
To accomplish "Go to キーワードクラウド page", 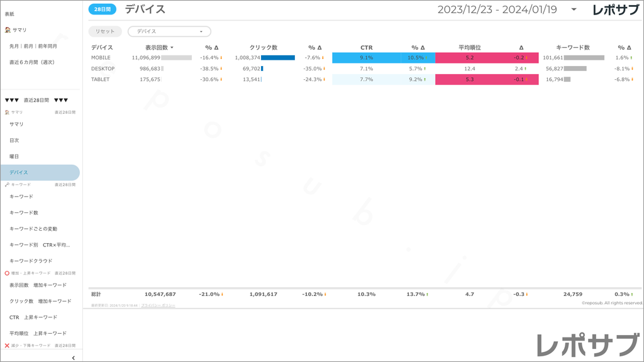I will pos(31,261).
